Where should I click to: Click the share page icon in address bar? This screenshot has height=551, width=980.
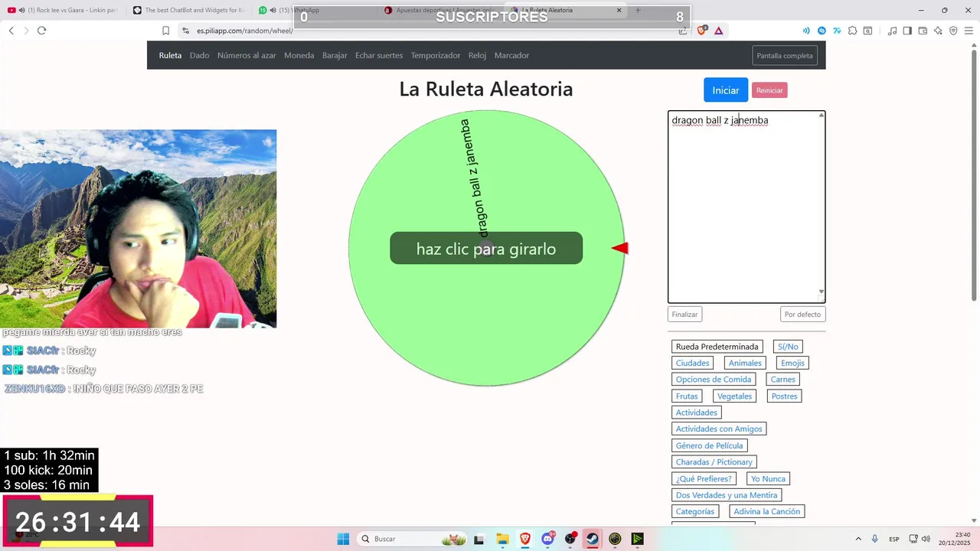click(682, 31)
